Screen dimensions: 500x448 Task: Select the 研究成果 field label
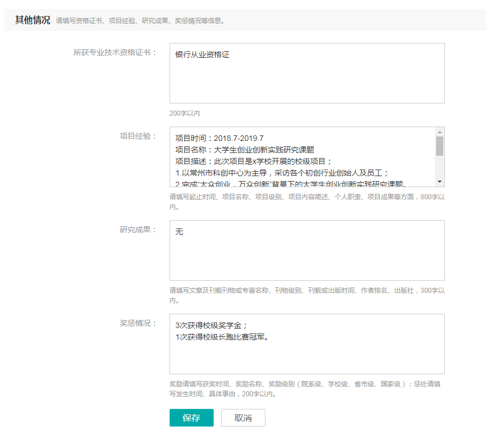pos(138,230)
